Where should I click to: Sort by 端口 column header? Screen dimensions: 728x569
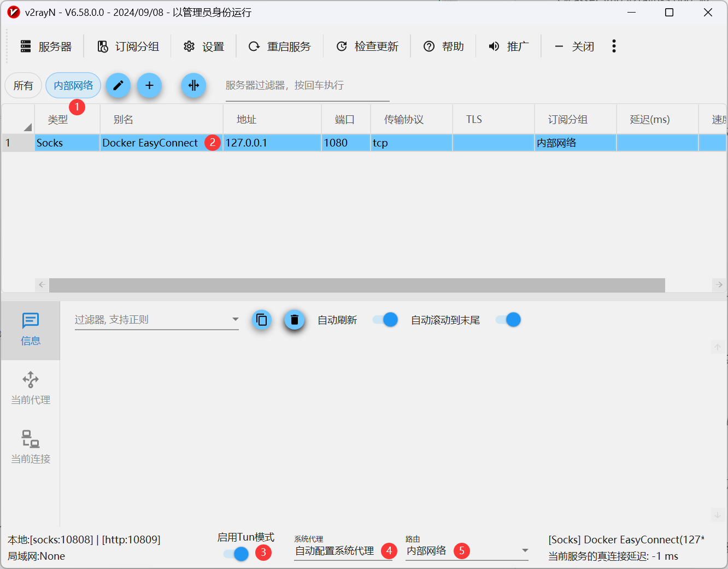pyautogui.click(x=346, y=120)
